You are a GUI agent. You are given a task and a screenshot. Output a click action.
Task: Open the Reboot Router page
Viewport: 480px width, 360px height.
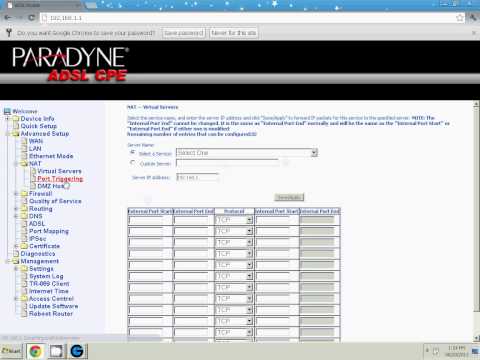point(51,314)
